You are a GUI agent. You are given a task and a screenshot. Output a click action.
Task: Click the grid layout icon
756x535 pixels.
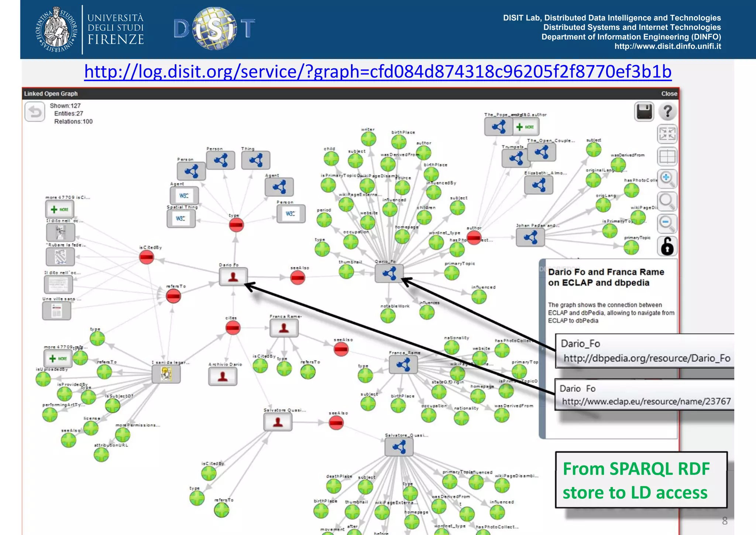[667, 157]
